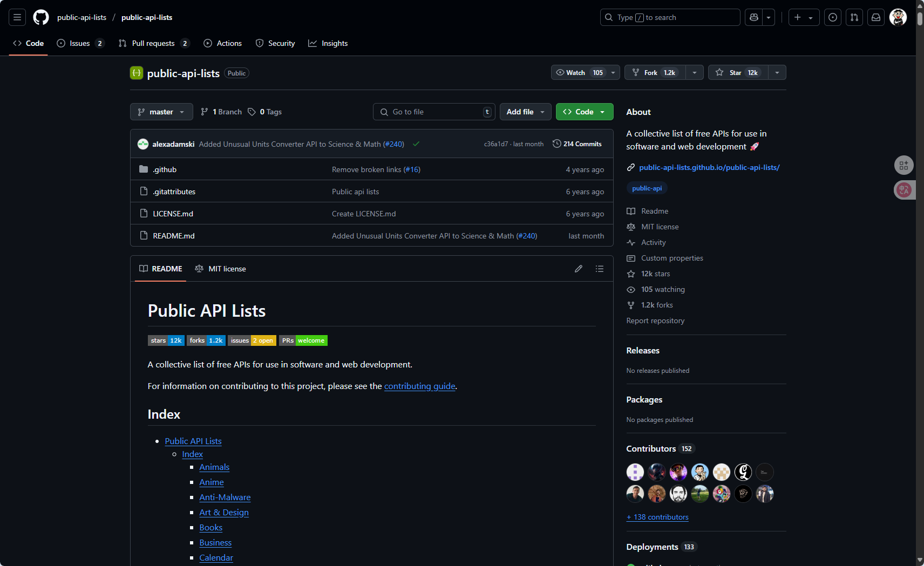Click the GitHub logo home icon
Viewport: 924px width, 566px height.
41,17
